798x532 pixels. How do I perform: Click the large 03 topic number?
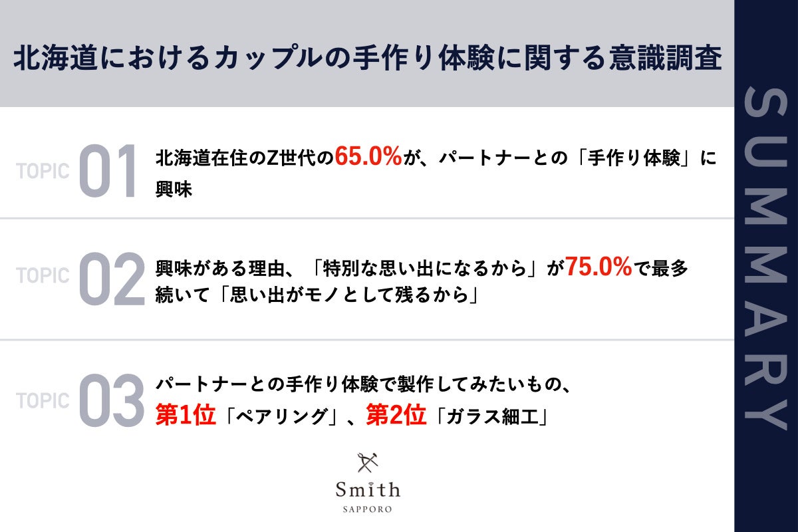(x=111, y=401)
